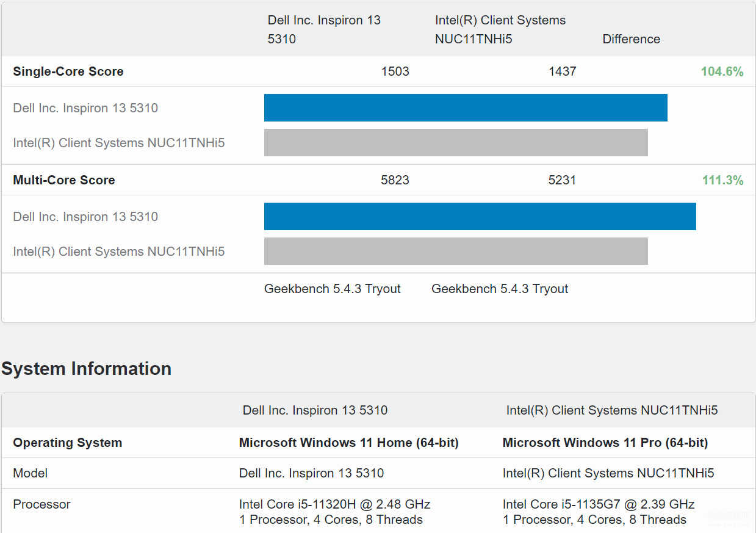Select Microsoft Windows 11 Home (64-bit) text
The width and height of the screenshot is (756, 533).
pyautogui.click(x=348, y=443)
